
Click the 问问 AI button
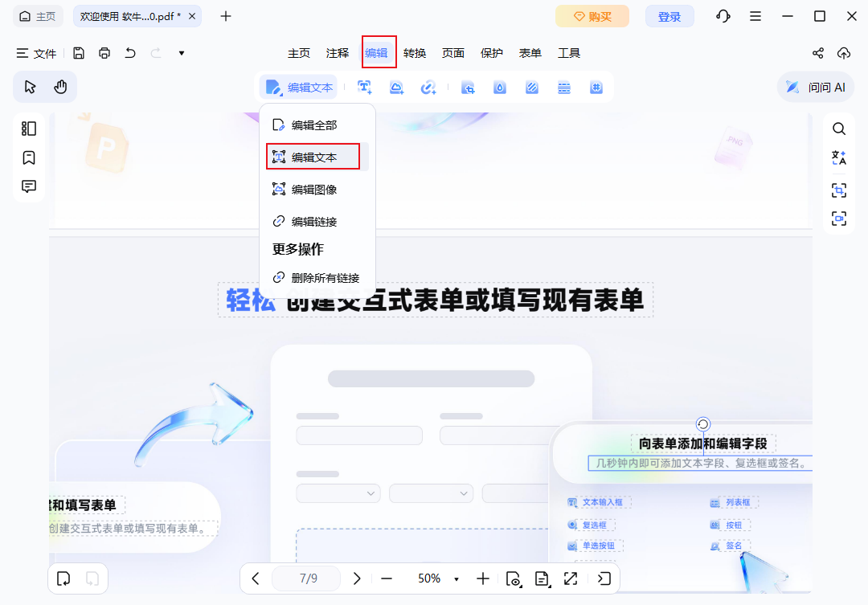[x=816, y=87]
